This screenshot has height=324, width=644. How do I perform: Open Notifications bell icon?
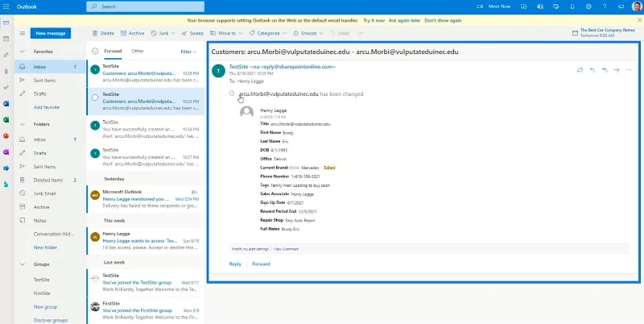(x=572, y=6)
